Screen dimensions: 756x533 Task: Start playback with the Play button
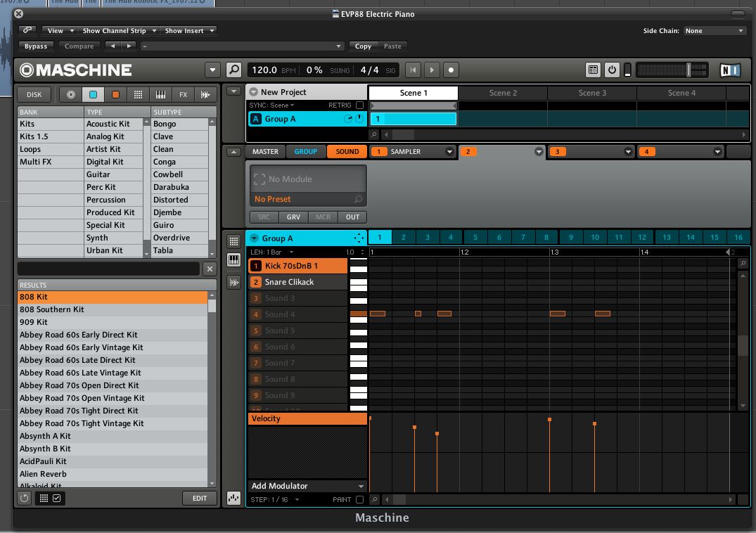coord(432,70)
